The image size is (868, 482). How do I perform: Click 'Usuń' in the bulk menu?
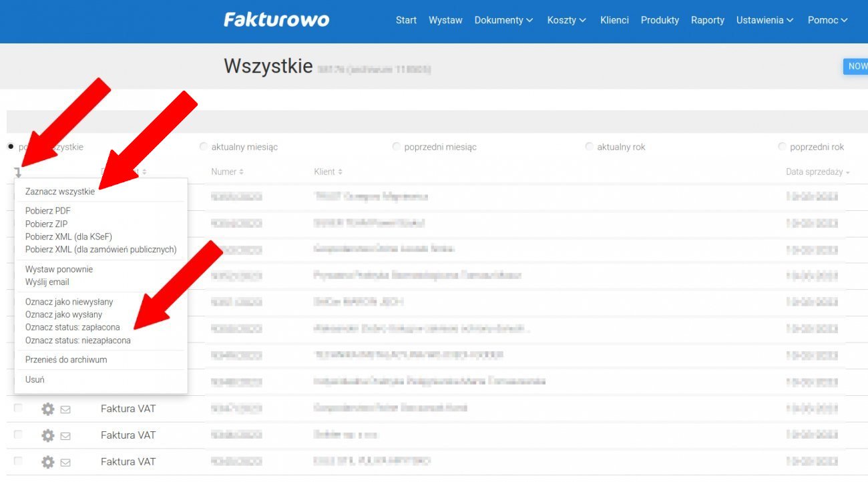pos(35,380)
